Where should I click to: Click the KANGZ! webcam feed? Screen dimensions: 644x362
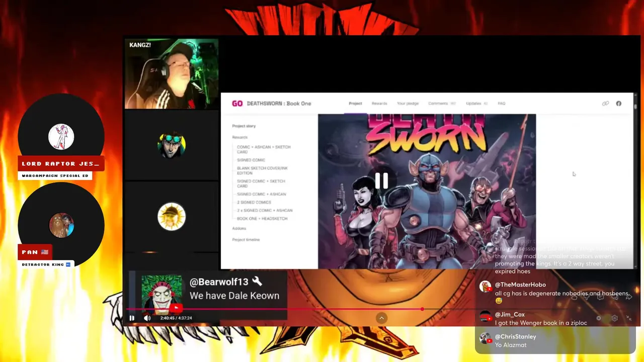172,74
